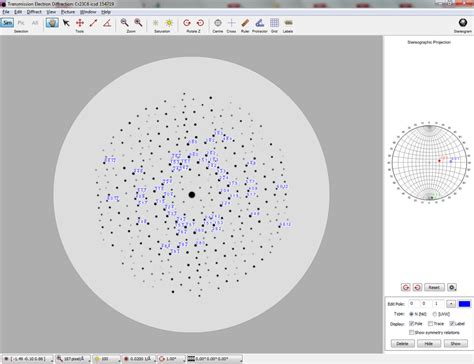This screenshot has height=364, width=474.
Task: Open the Picture menu
Action: [68, 12]
